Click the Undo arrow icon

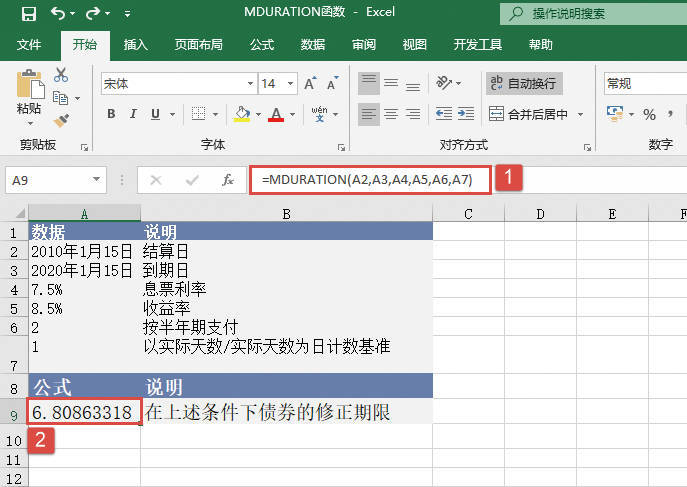[58, 14]
